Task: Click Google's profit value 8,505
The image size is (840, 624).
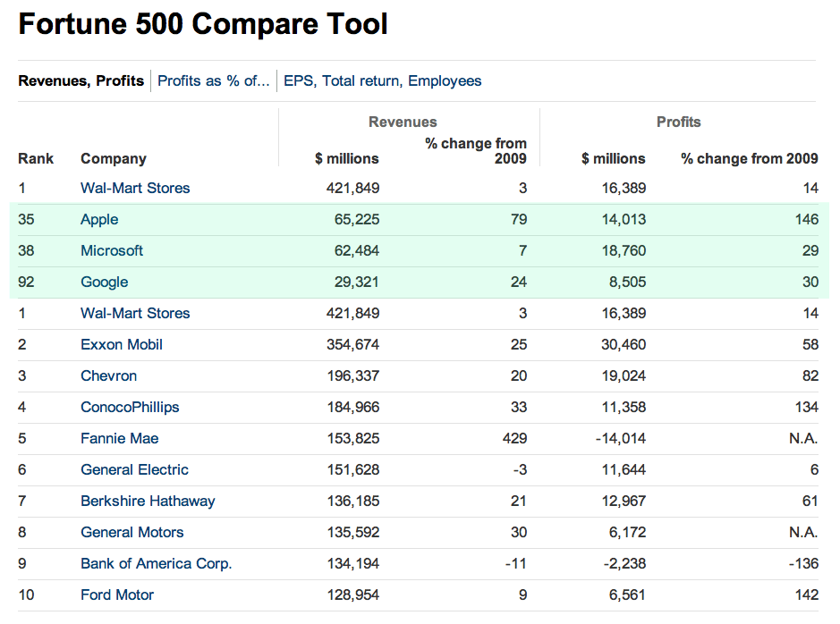Action: pos(627,282)
